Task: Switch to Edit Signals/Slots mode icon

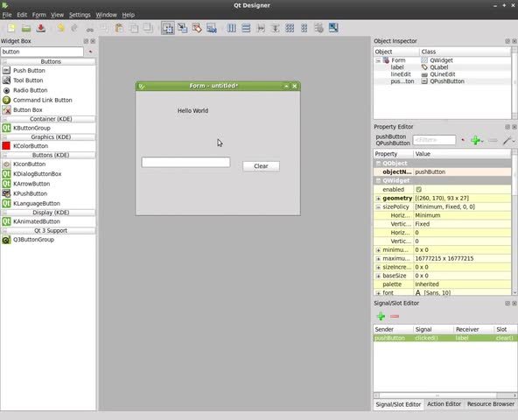Action: pos(182,28)
